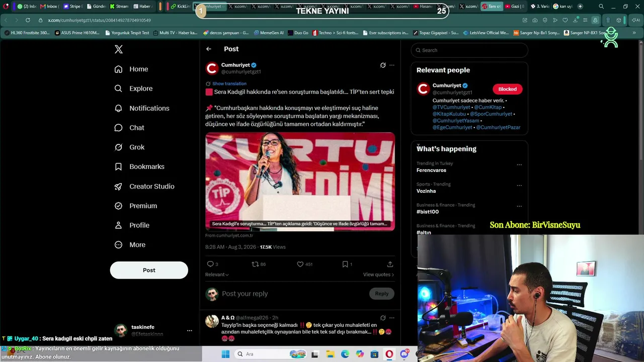
Task: Open the MemeGen AI bookmark
Action: tap(268, 33)
